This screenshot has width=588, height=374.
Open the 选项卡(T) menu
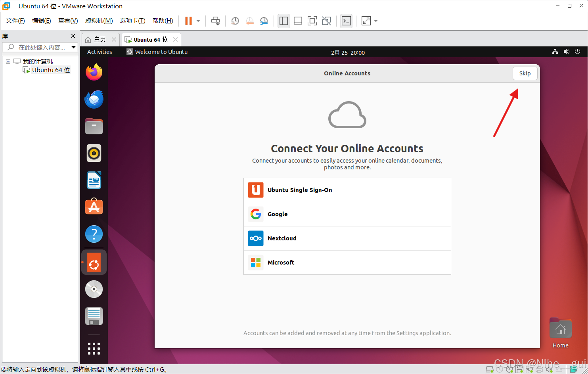coord(133,21)
